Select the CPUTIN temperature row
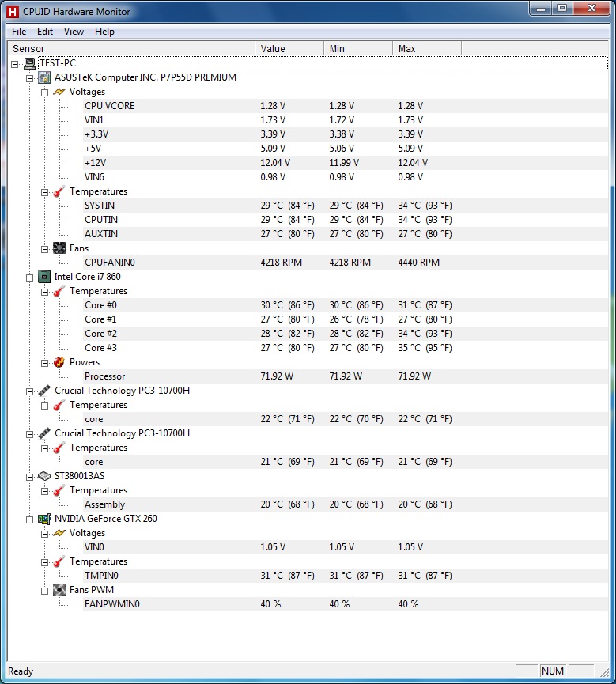616x684 pixels. point(346,220)
